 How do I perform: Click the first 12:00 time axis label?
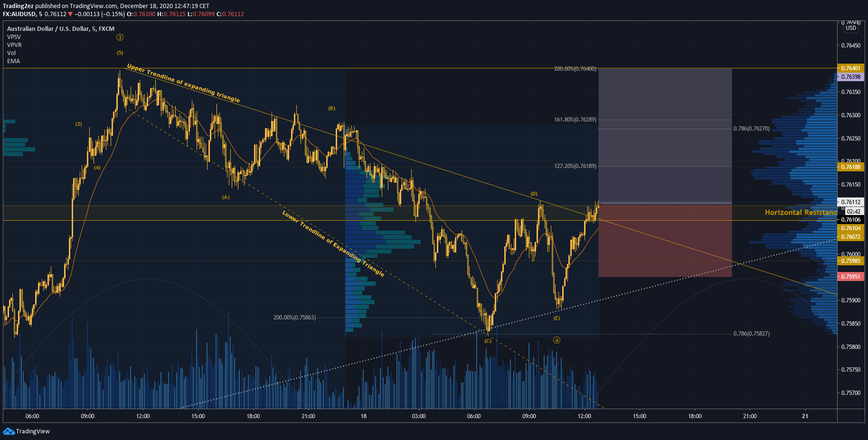[143, 416]
